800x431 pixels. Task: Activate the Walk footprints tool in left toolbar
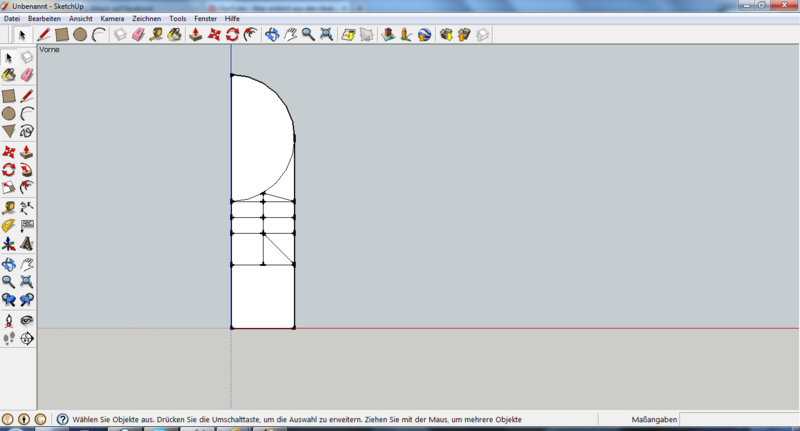click(x=9, y=339)
